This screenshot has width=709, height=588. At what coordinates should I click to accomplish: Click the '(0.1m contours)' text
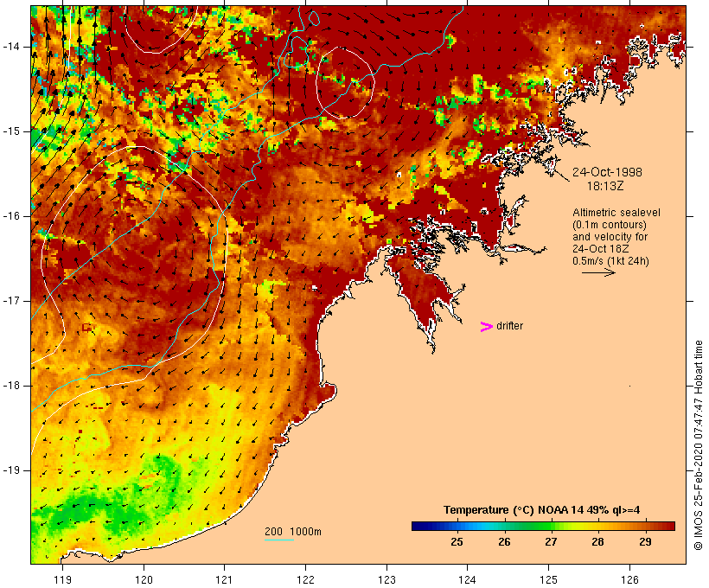[609, 225]
